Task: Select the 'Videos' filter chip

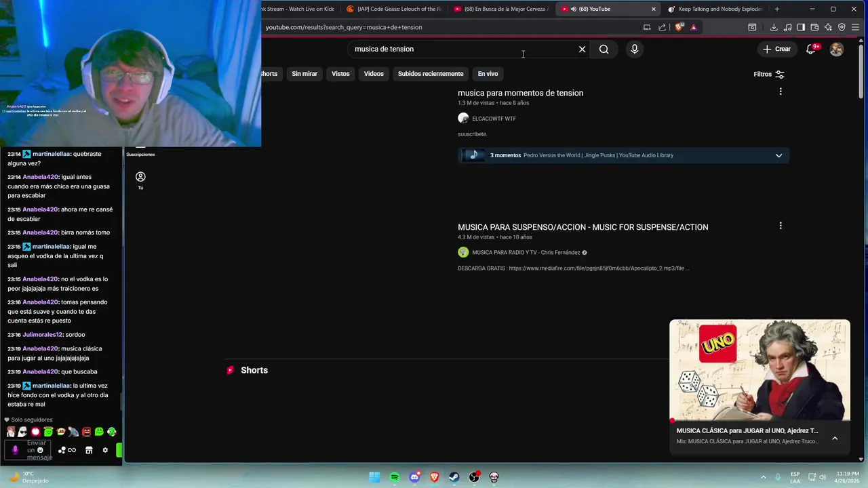Action: click(x=374, y=74)
